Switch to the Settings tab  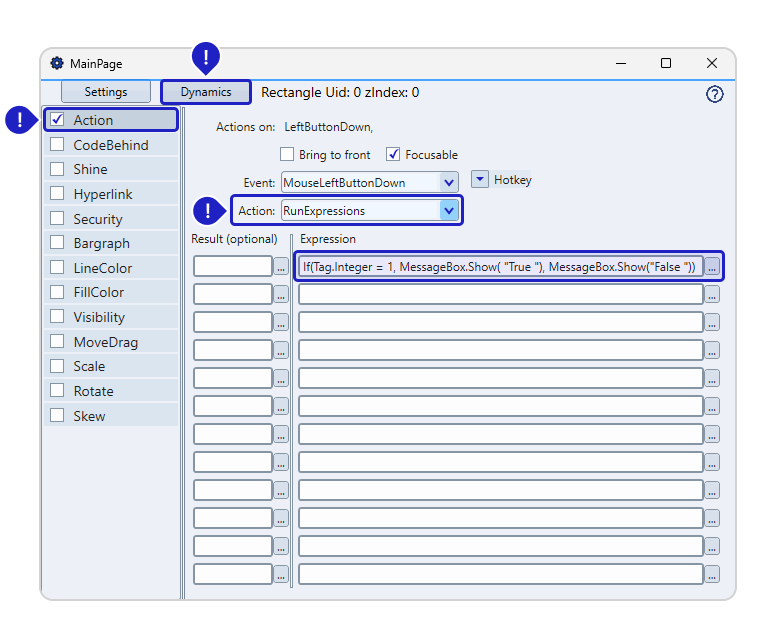point(106,92)
